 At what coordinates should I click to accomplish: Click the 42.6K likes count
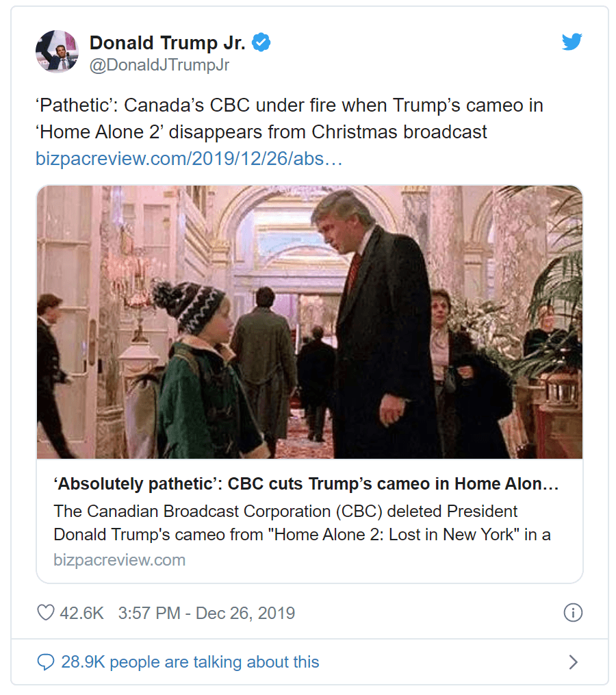pos(81,613)
